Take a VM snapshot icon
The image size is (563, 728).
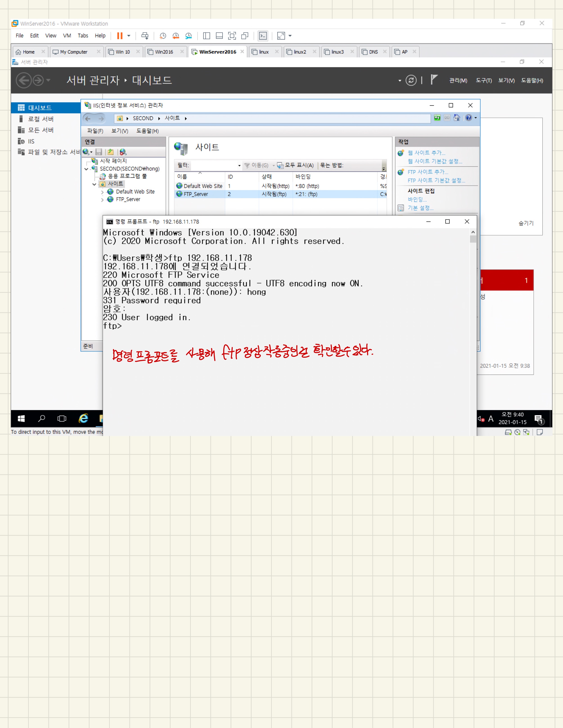[163, 36]
